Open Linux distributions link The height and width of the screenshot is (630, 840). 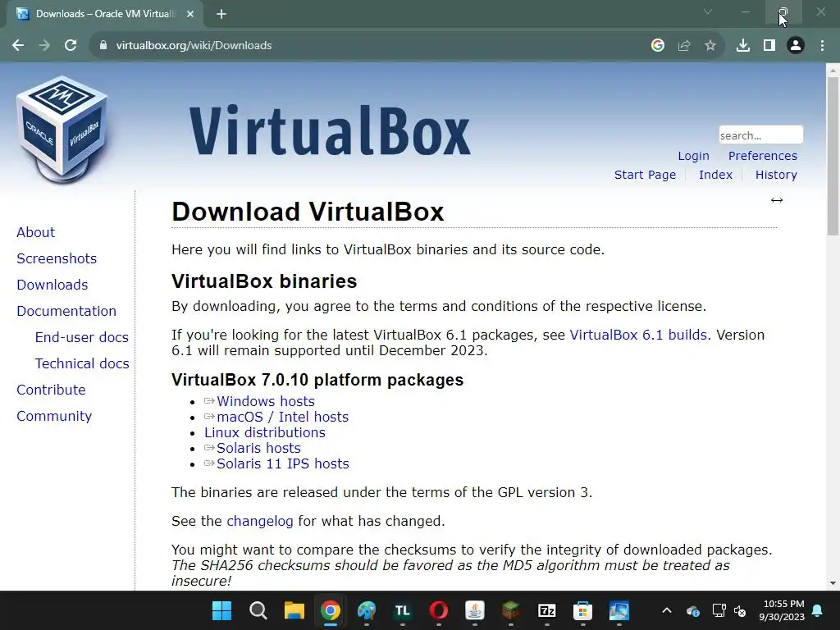265,432
